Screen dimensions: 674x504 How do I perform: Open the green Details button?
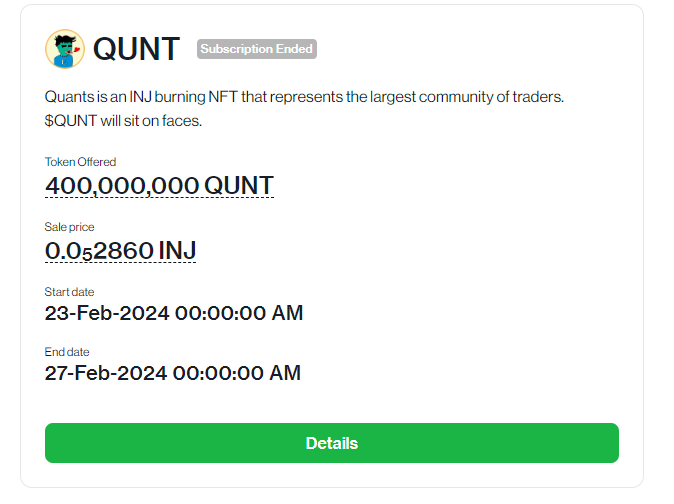pyautogui.click(x=331, y=443)
